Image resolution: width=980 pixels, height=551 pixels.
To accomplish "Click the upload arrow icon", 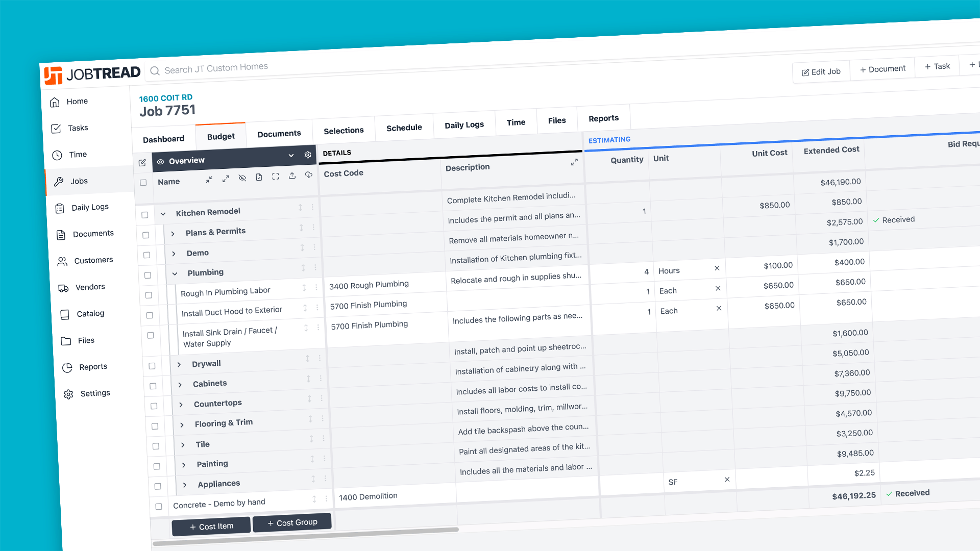I will click(292, 176).
